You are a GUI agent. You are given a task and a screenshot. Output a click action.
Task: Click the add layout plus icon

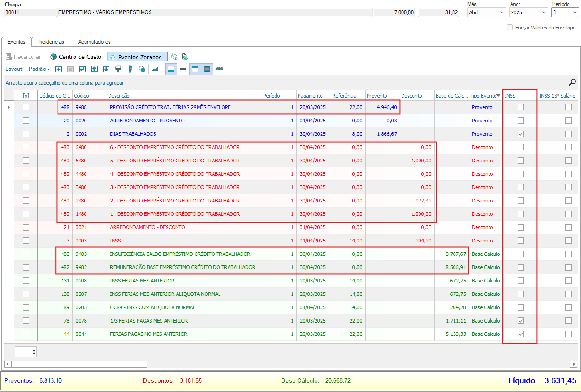pos(58,69)
